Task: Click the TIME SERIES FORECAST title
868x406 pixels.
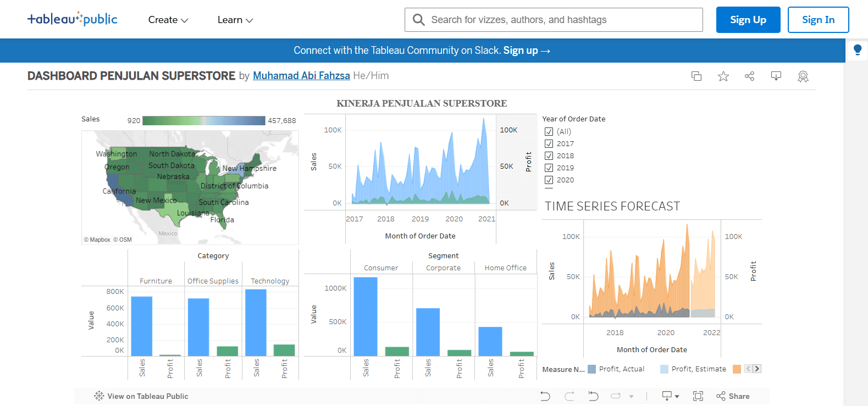Action: pyautogui.click(x=612, y=206)
